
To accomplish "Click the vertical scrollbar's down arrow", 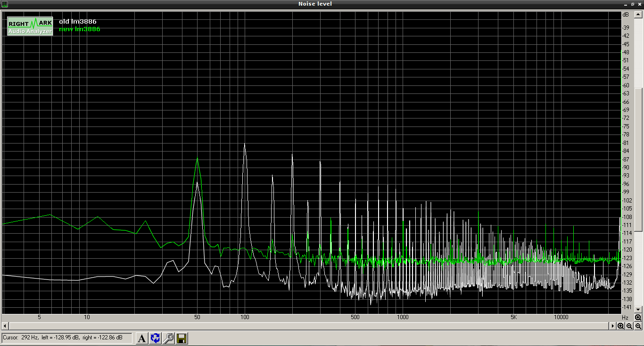I will click(x=638, y=310).
